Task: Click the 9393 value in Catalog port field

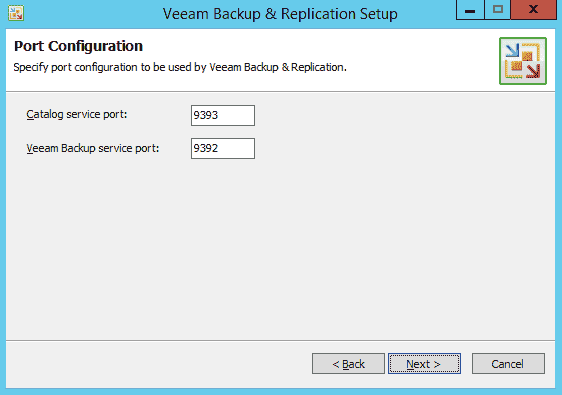Action: 206,115
